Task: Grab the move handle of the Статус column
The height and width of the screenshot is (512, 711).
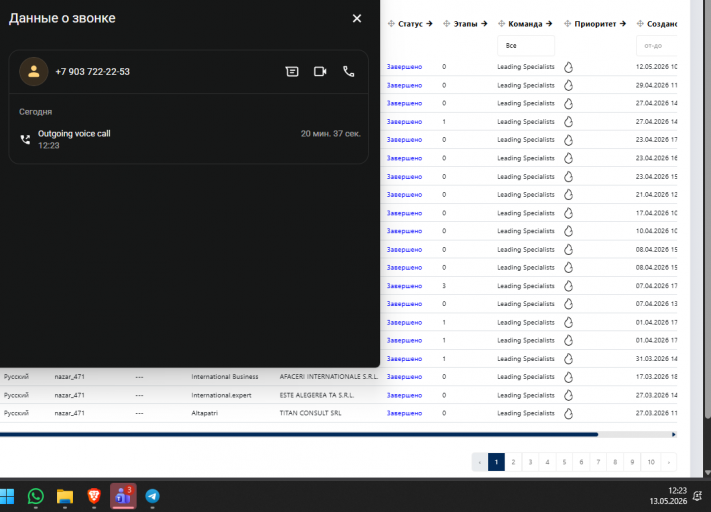Action: tap(391, 24)
